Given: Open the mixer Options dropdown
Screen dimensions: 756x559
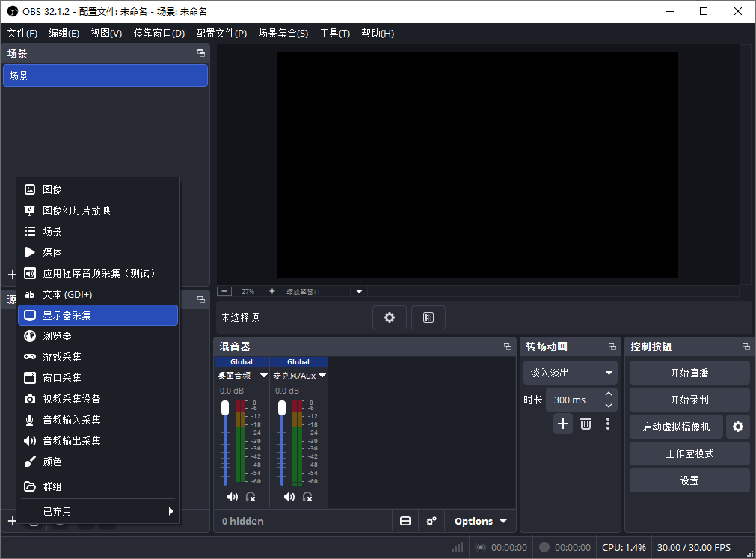Looking at the screenshot, I should pos(481,521).
